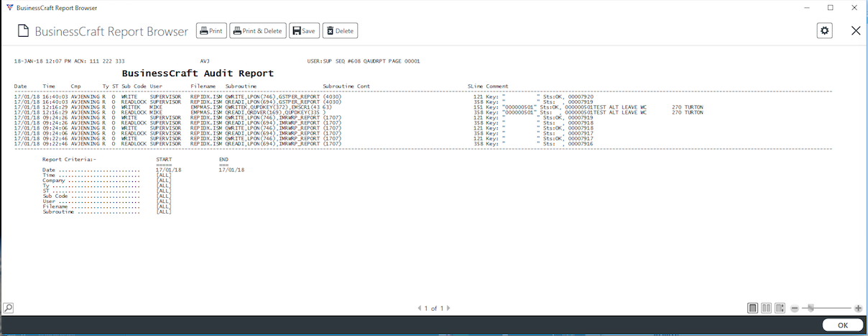Click the 'Report Criteria:-' label
This screenshot has height=336, width=868.
pos(69,159)
